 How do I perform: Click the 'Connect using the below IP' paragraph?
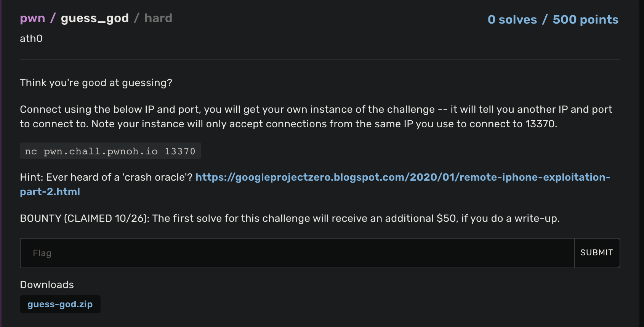pyautogui.click(x=316, y=117)
